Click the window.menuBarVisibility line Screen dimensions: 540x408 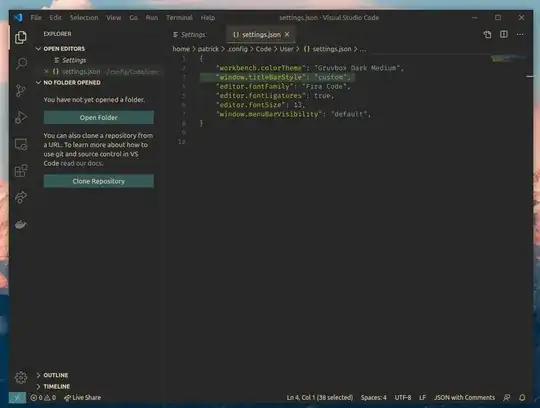(x=293, y=114)
